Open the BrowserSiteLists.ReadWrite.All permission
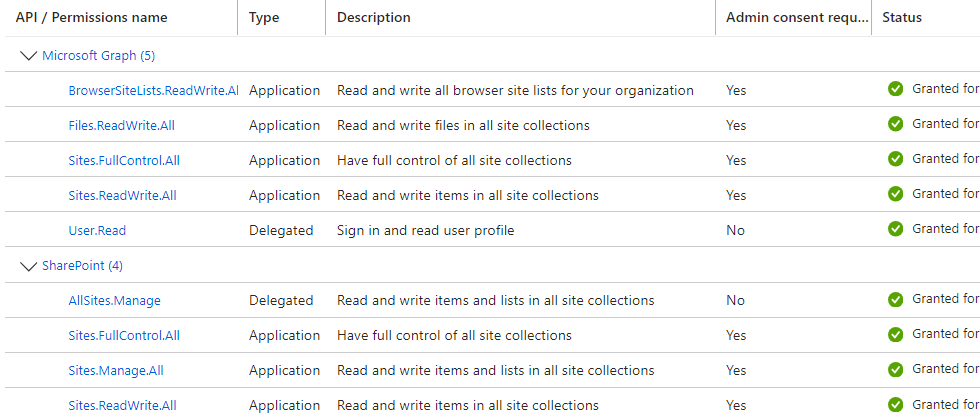 click(153, 90)
